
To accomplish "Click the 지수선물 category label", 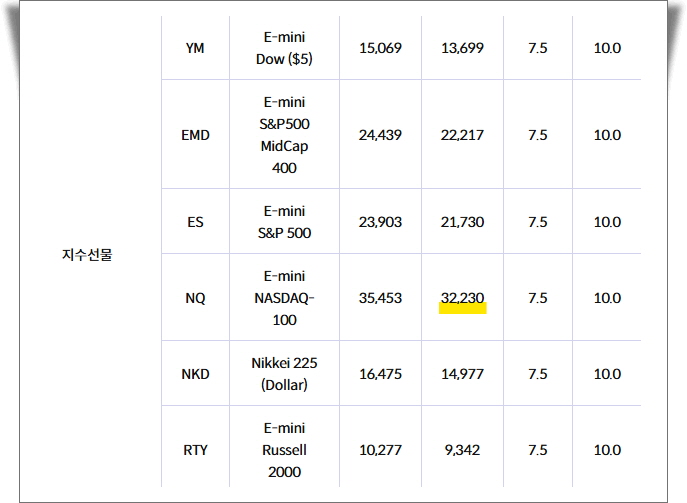I will pos(87,254).
